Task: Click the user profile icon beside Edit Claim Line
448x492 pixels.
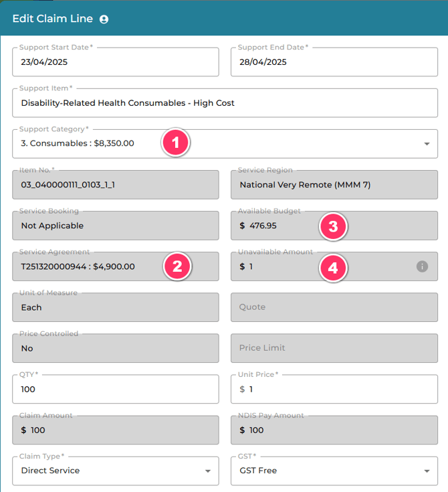Action: point(104,19)
